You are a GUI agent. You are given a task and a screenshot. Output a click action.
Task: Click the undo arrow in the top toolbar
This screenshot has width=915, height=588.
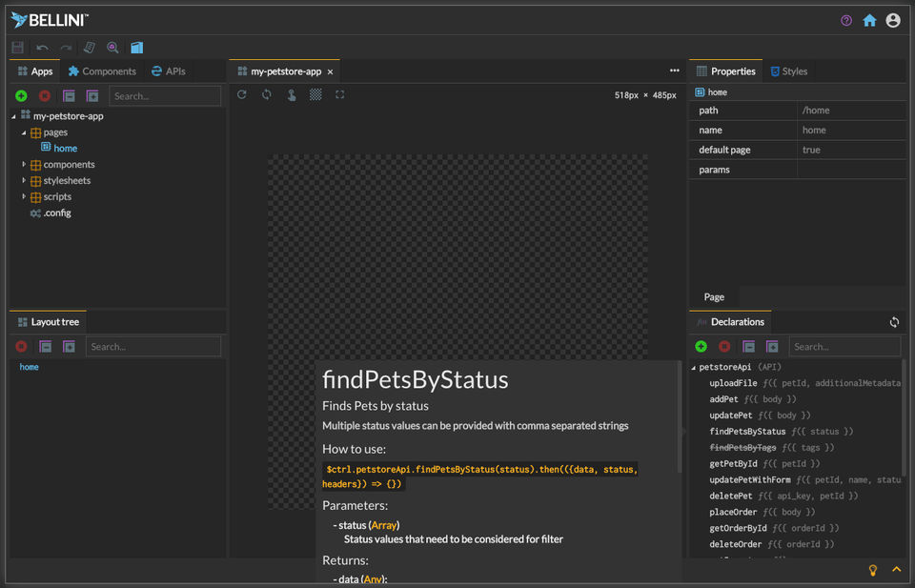[x=43, y=48]
